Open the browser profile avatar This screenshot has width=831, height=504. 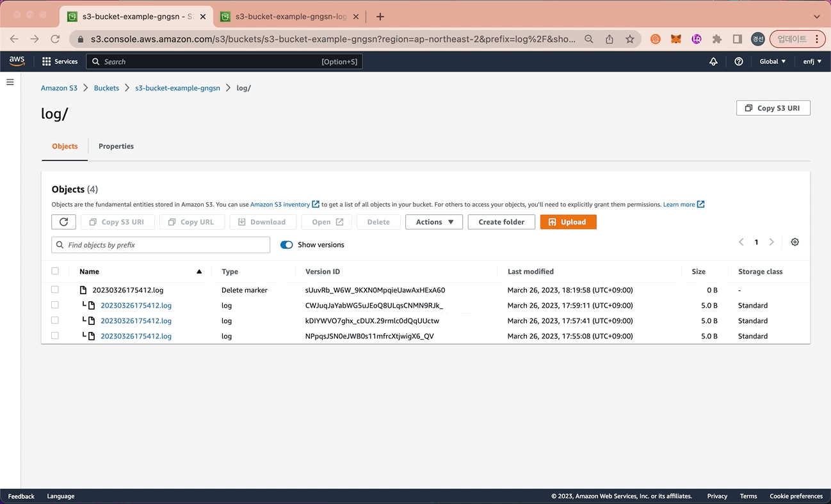coord(758,39)
